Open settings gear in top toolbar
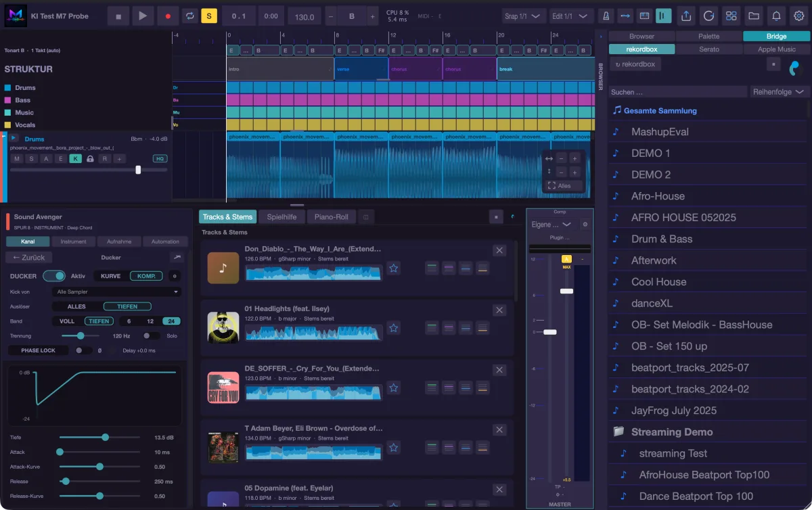 pos(798,16)
